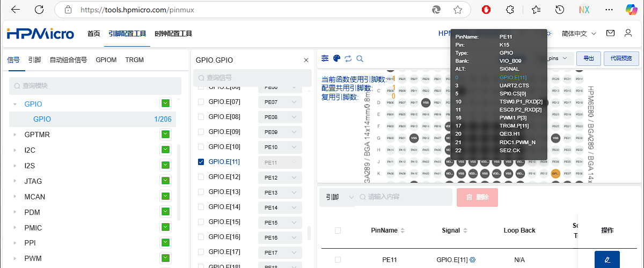The width and height of the screenshot is (644, 268).
Task: Open the PE09 pin dropdown
Action: coord(280,132)
